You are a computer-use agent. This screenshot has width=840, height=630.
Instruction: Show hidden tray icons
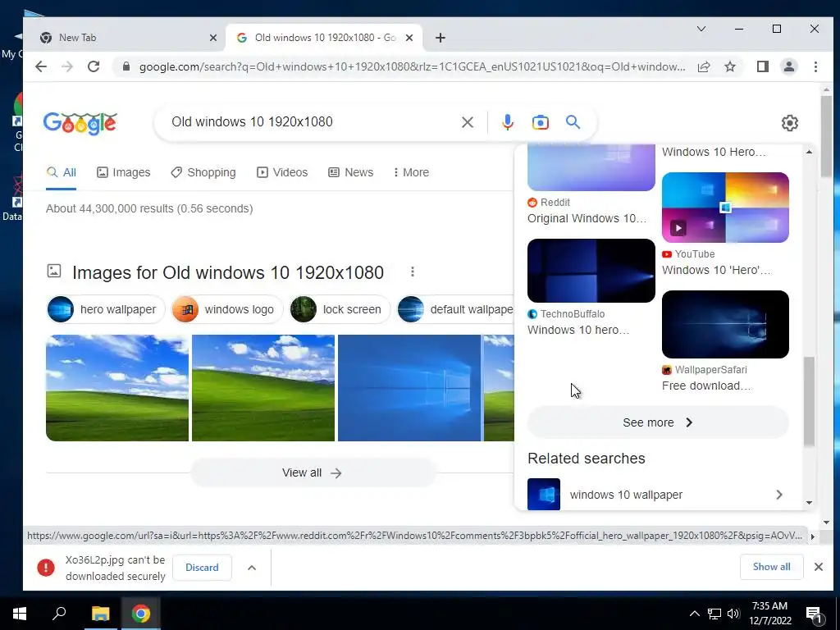pyautogui.click(x=694, y=614)
